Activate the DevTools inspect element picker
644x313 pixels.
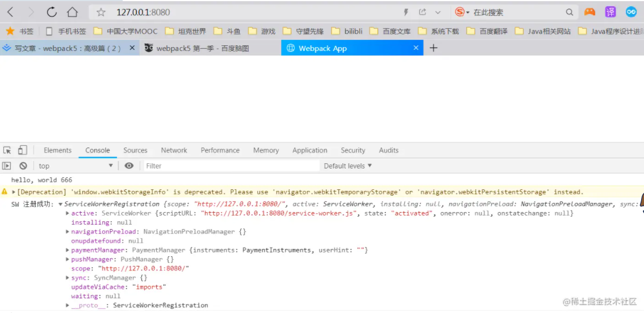tap(7, 150)
